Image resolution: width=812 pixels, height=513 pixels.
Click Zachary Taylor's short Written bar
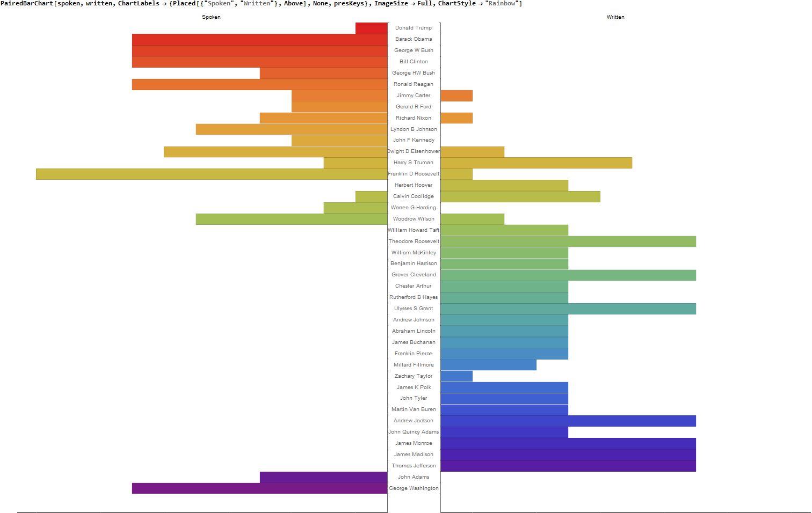[x=456, y=376]
